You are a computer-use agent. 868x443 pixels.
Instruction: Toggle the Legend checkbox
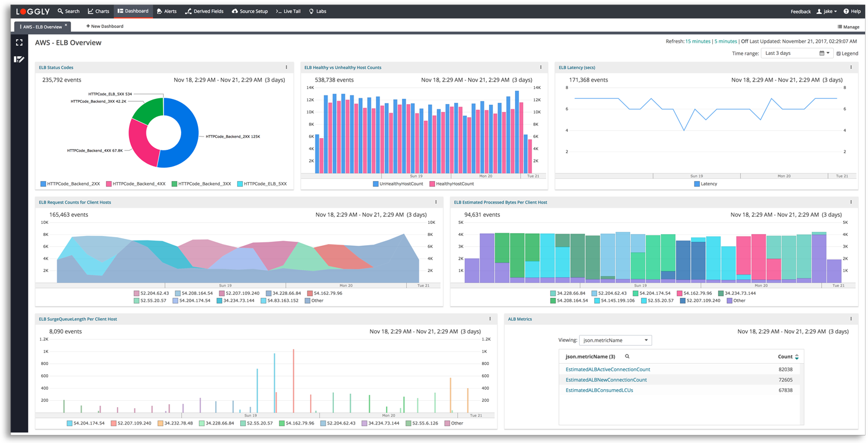click(x=838, y=54)
